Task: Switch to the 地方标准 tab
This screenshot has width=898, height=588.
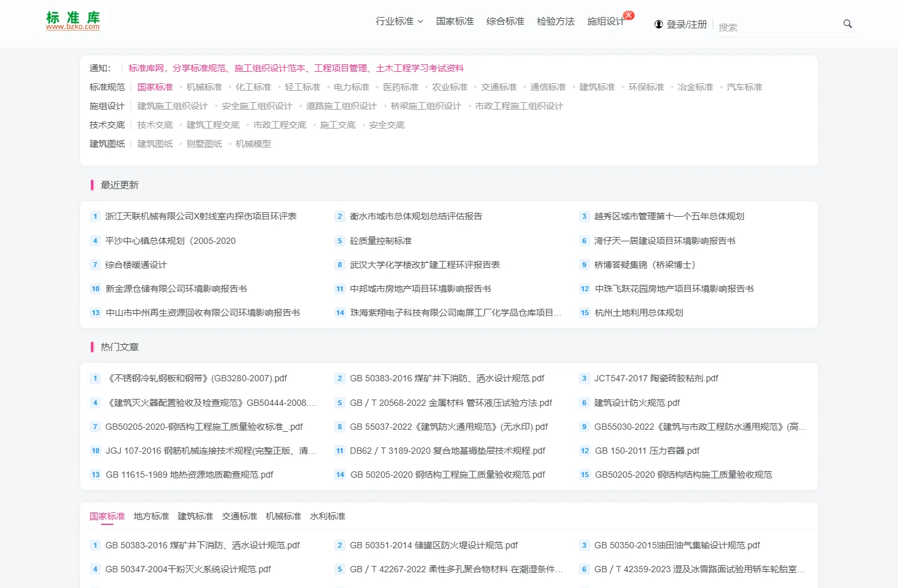Action: [151, 516]
